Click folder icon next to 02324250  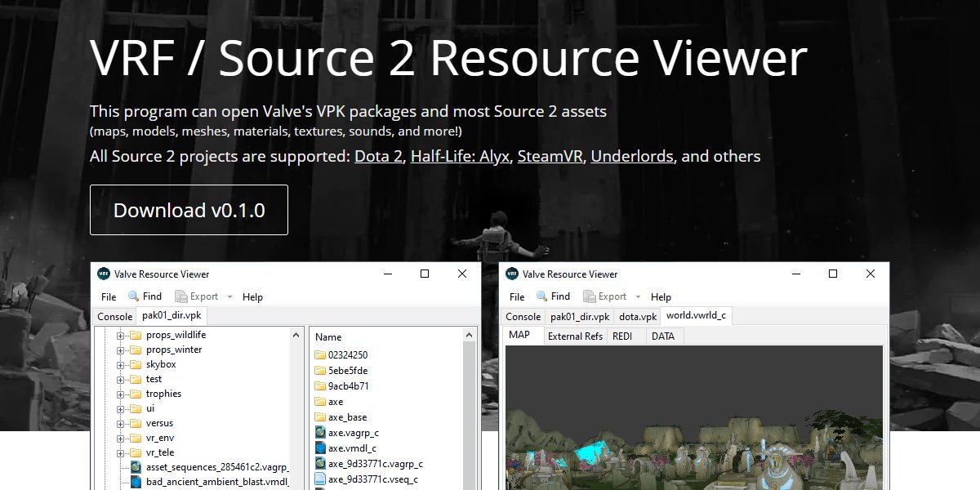[320, 355]
